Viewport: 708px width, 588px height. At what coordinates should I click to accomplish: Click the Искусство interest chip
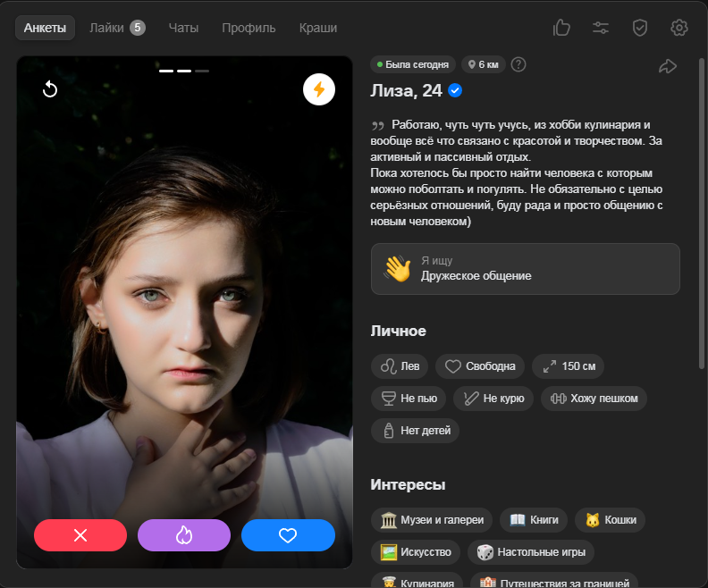coord(416,552)
